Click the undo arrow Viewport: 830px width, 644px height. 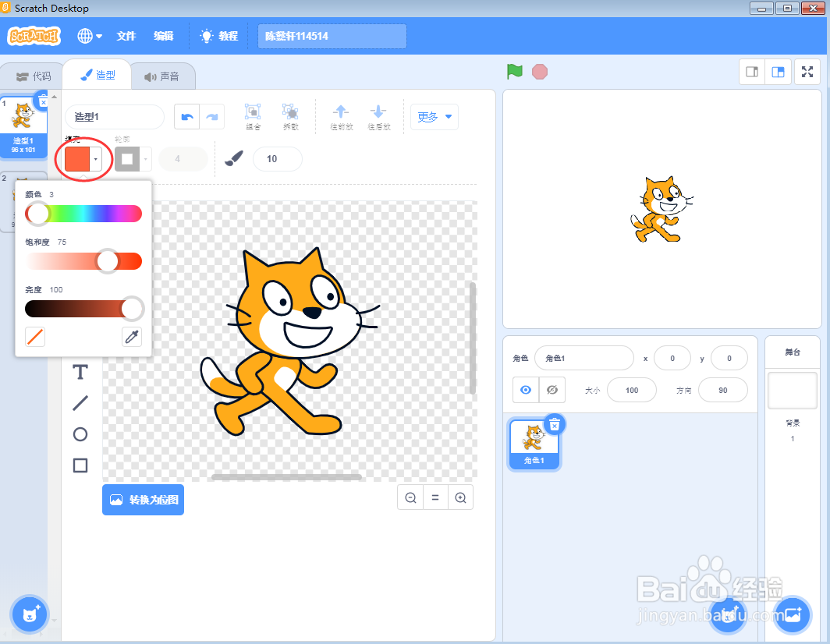tap(187, 117)
